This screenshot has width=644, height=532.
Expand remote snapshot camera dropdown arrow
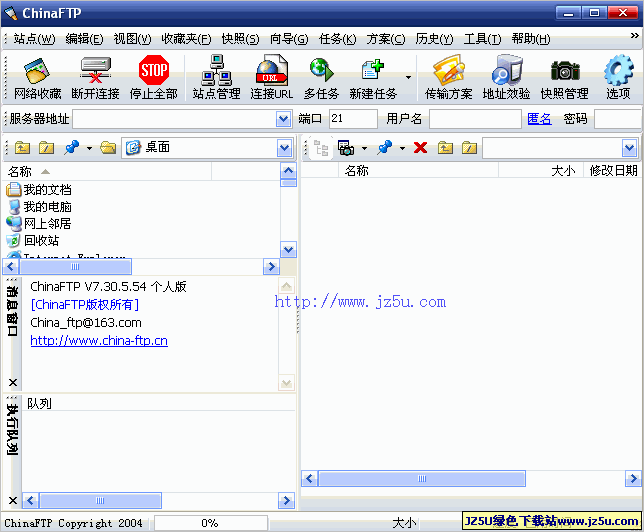coord(364,148)
